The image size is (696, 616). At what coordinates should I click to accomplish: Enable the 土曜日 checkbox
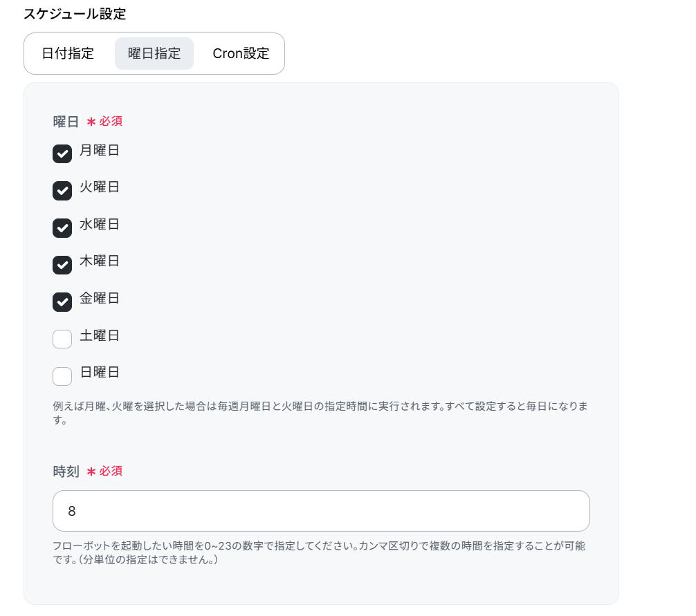[62, 339]
